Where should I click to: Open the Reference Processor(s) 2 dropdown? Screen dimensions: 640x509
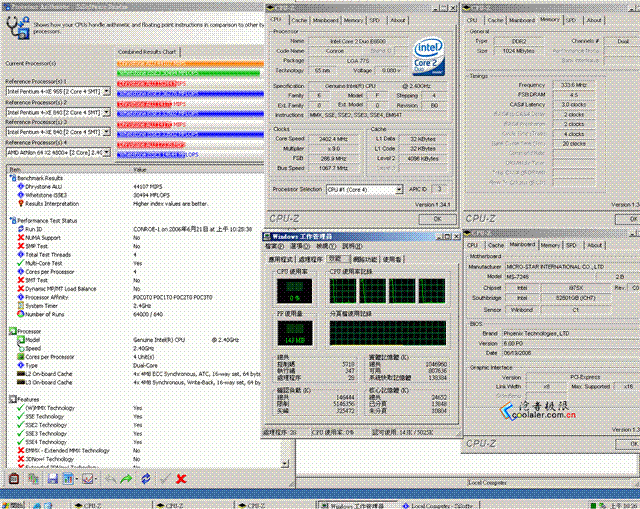click(107, 112)
